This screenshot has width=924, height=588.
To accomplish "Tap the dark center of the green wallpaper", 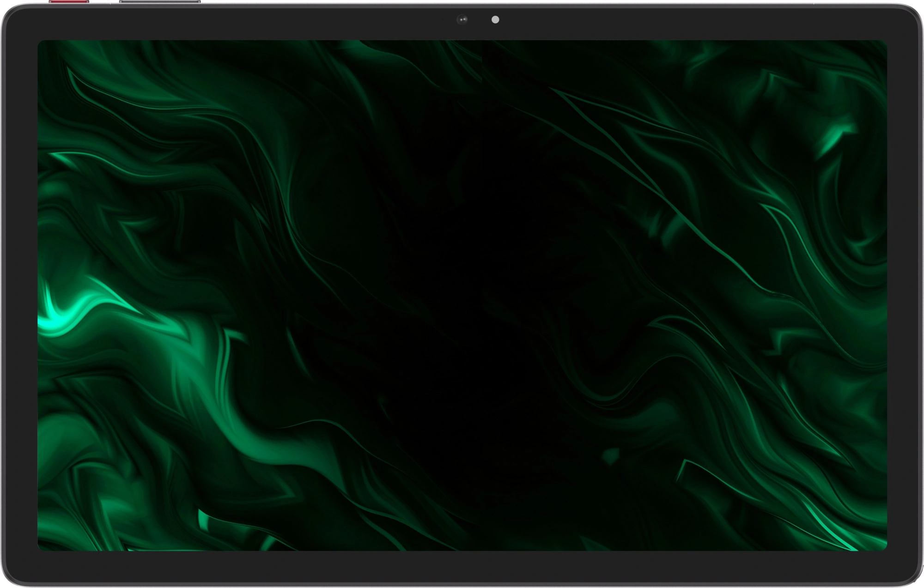I will (x=462, y=296).
